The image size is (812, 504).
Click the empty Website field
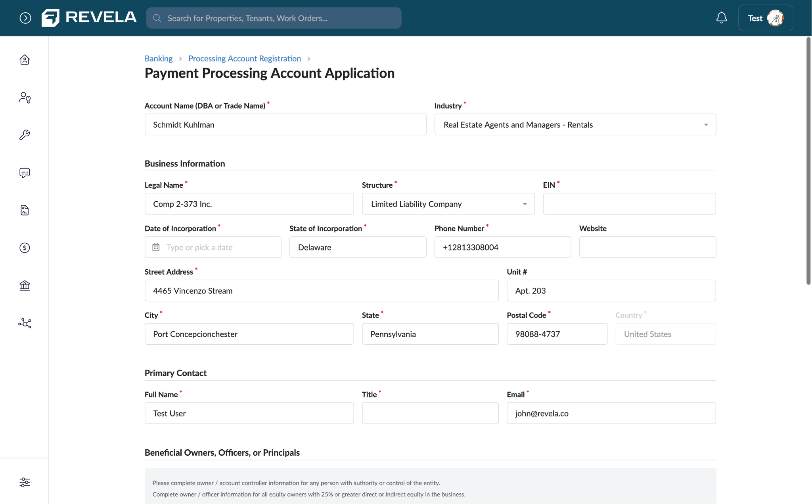(x=647, y=247)
